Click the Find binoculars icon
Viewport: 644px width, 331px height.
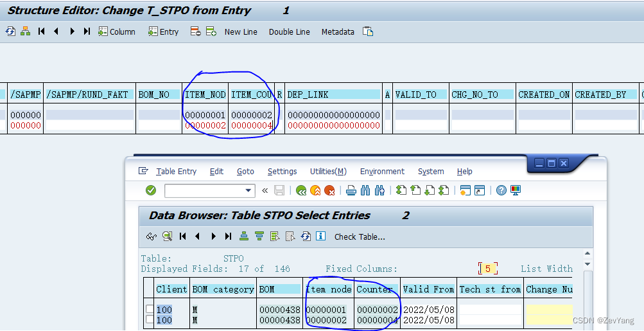pyautogui.click(x=365, y=190)
